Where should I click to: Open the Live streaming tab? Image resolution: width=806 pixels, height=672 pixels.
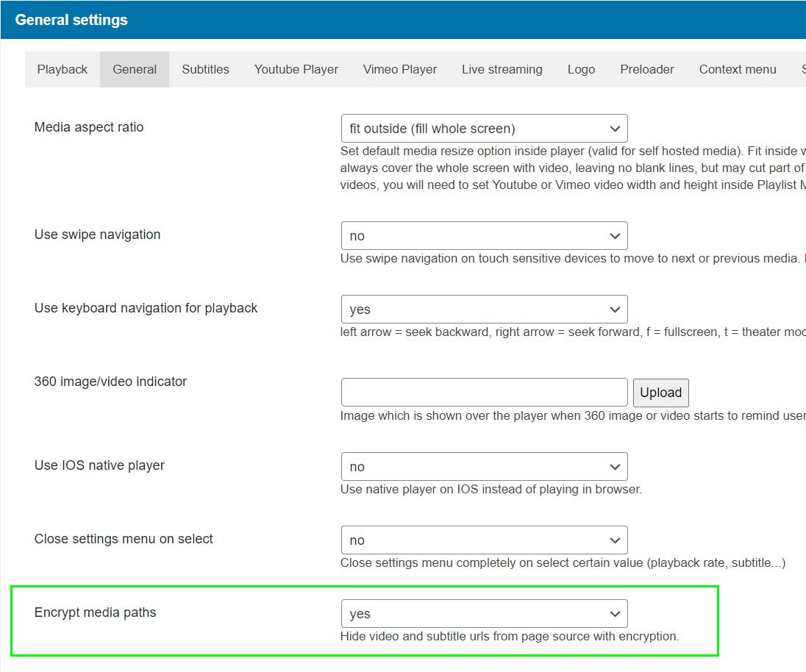pos(502,70)
